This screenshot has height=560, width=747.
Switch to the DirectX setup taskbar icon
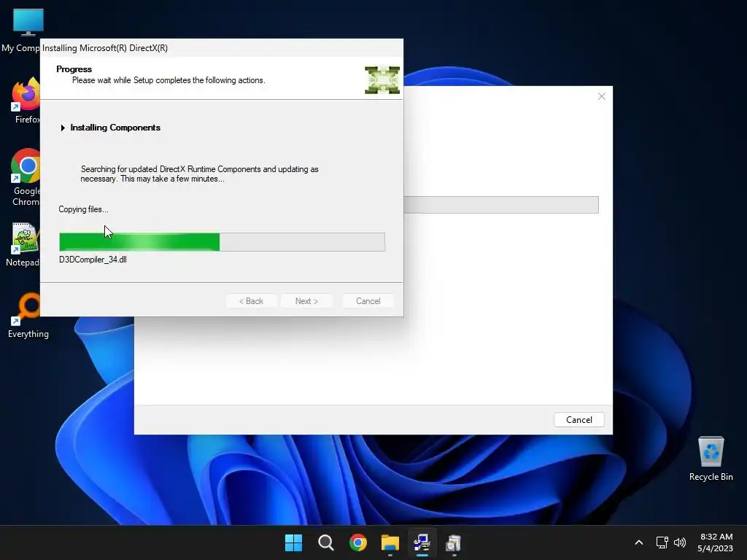pos(454,542)
